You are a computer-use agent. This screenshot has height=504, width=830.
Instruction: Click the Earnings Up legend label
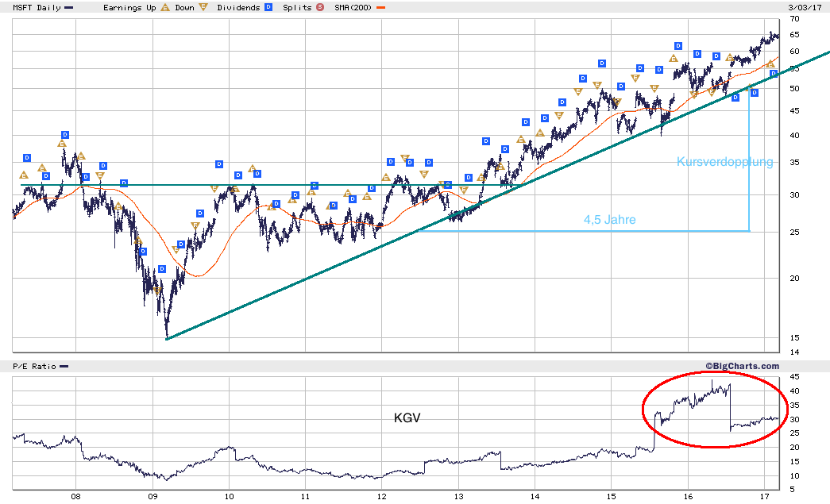tap(129, 7)
